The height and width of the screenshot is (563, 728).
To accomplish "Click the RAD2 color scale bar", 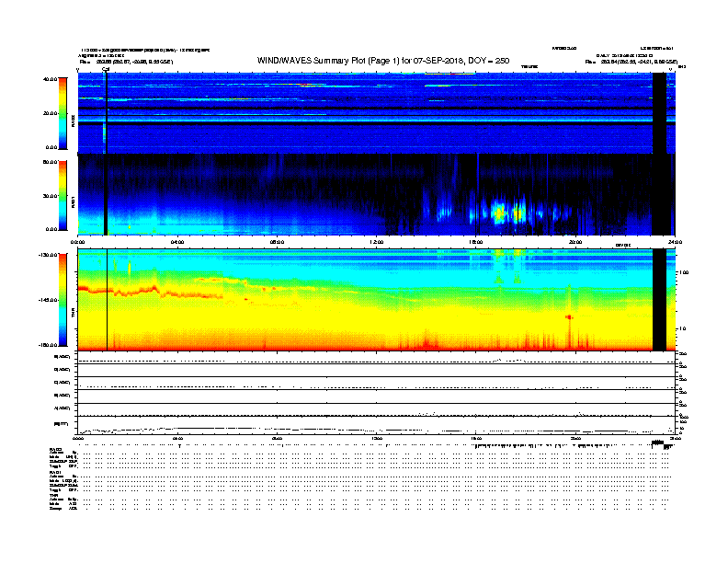I will [x=63, y=114].
